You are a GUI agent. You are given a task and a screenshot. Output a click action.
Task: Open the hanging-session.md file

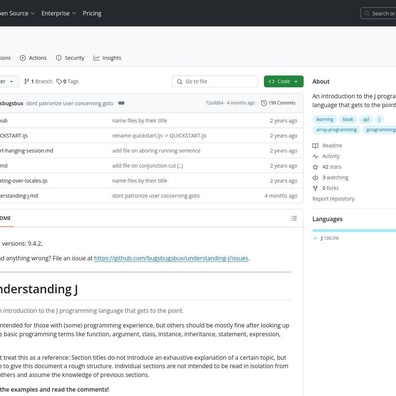(27, 151)
